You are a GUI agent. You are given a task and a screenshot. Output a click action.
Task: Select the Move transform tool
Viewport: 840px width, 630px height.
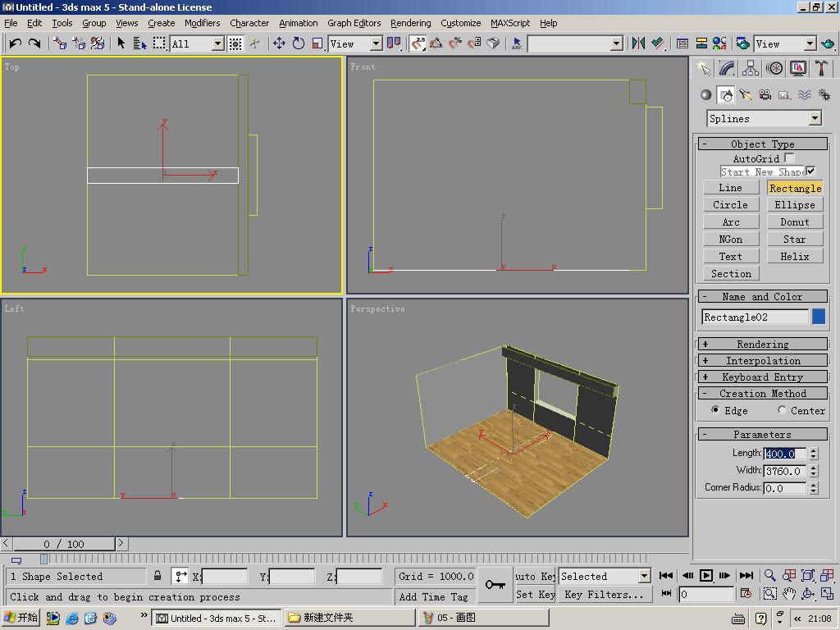(279, 43)
